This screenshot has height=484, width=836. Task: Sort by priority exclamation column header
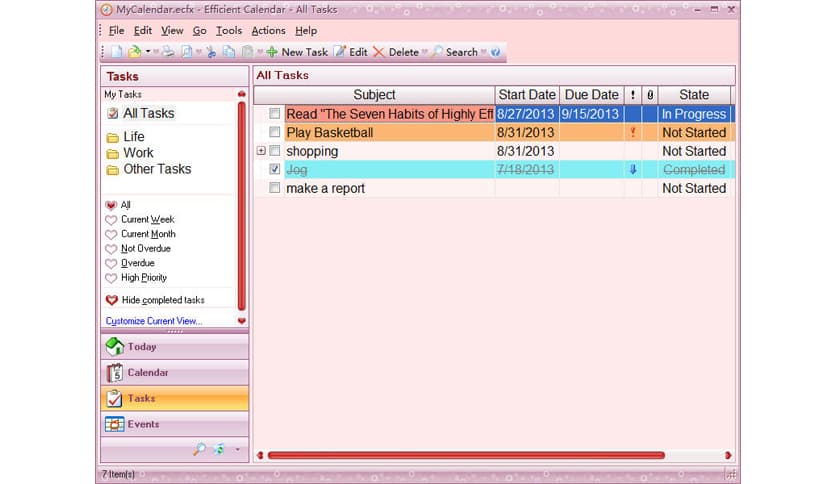point(633,95)
